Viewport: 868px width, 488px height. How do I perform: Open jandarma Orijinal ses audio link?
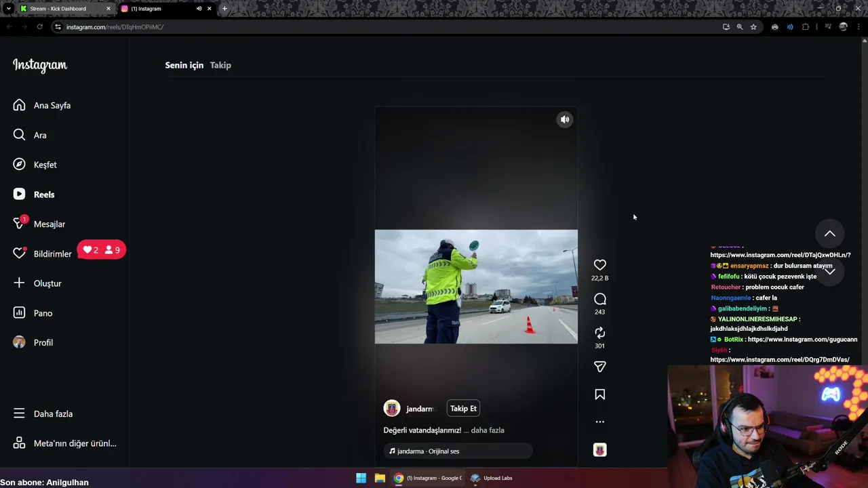(458, 451)
